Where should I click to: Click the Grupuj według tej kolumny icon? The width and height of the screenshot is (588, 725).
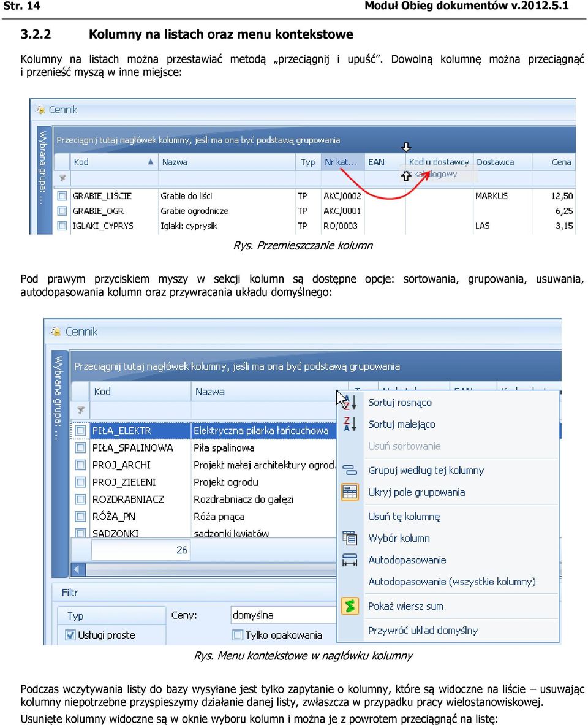350,470
